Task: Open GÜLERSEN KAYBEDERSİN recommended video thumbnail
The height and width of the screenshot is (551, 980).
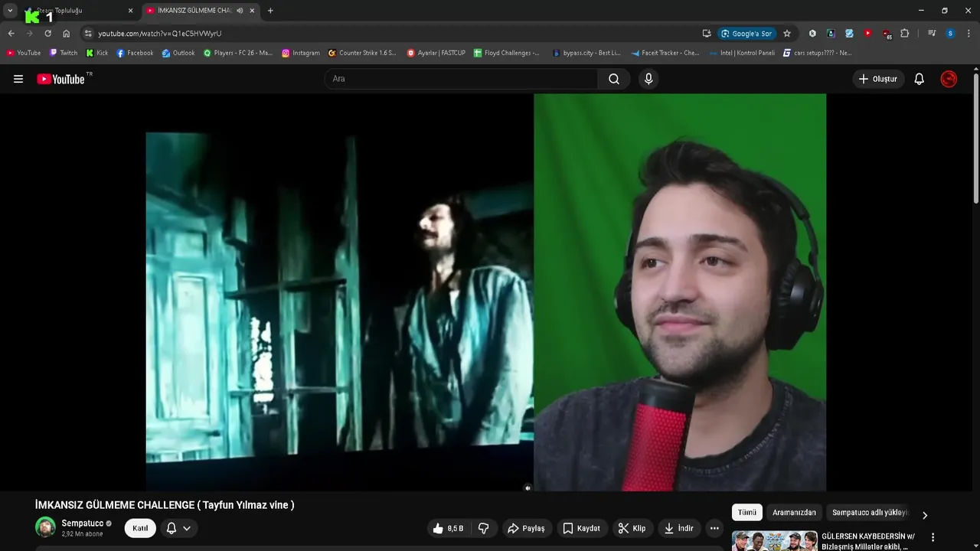Action: (774, 540)
